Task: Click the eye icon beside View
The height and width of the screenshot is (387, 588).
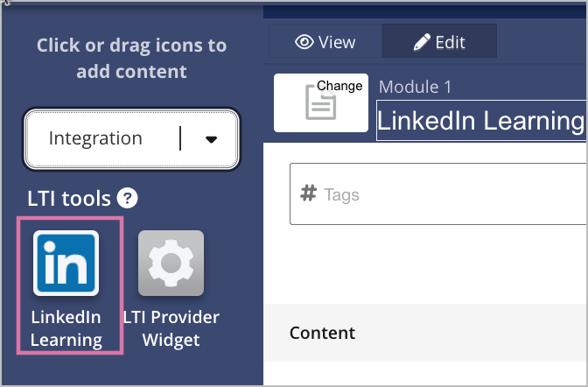Action: click(x=304, y=42)
